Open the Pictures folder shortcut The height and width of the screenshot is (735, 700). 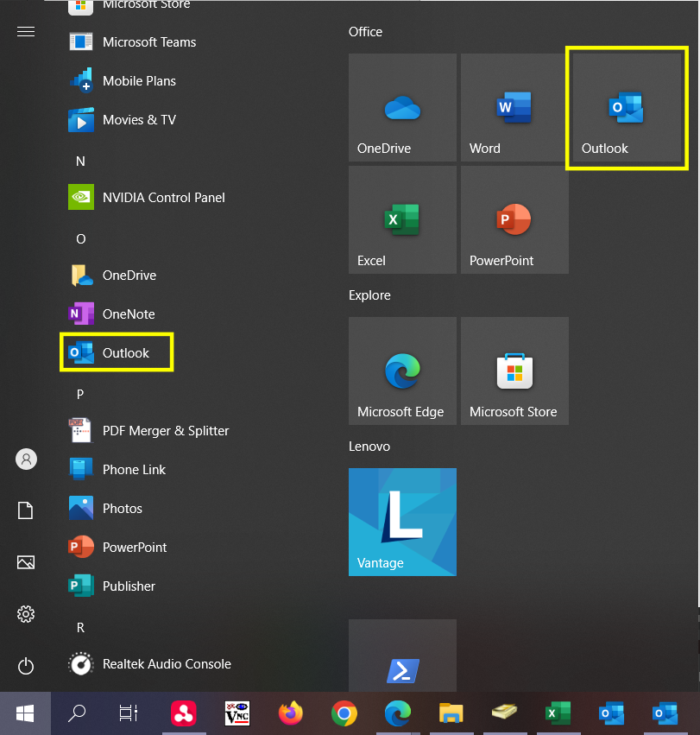(26, 562)
